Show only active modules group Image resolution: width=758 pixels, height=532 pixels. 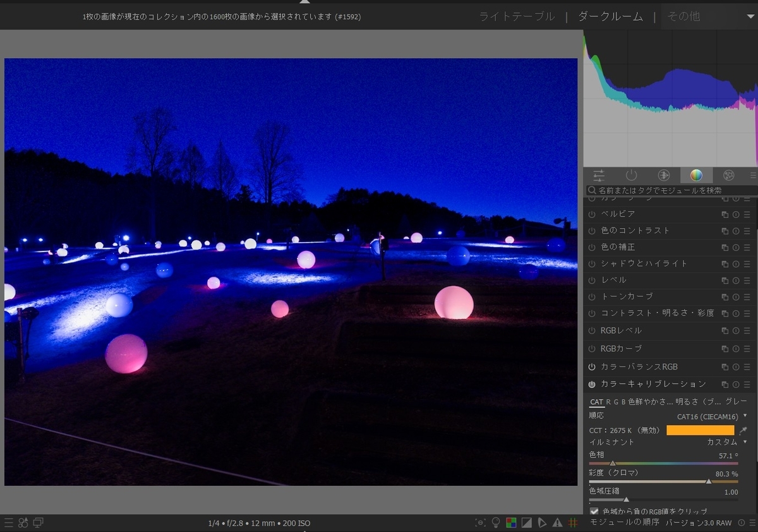point(632,175)
